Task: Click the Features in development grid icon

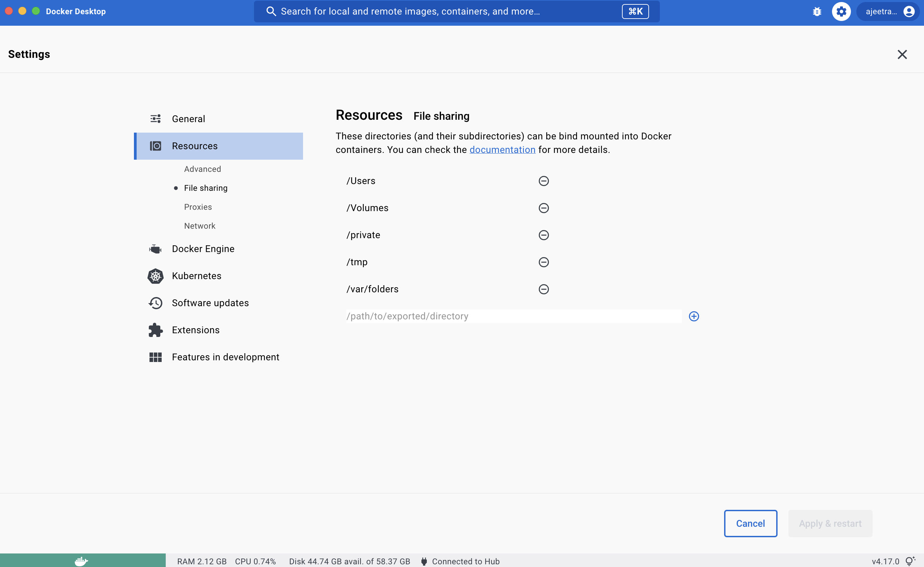Action: 155,357
